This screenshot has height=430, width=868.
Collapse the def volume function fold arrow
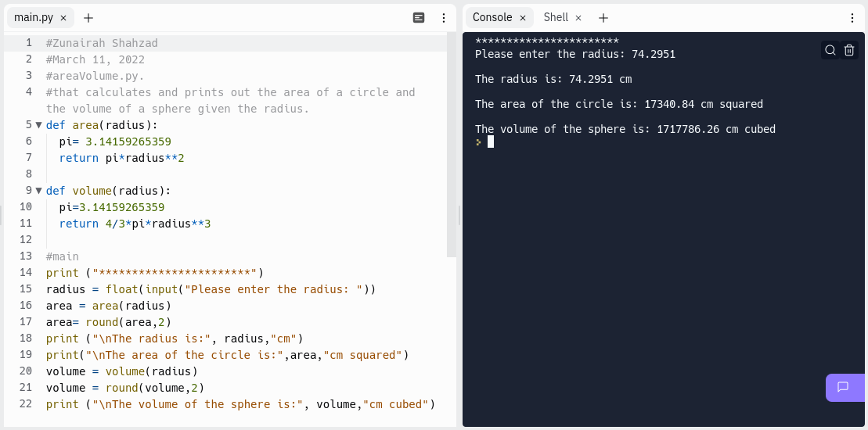(38, 191)
